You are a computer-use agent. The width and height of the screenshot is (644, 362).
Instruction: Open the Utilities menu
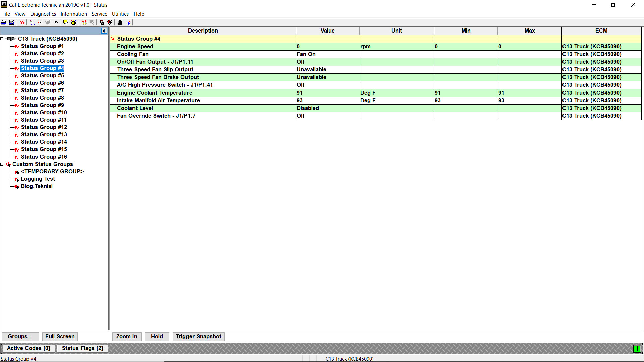(120, 14)
